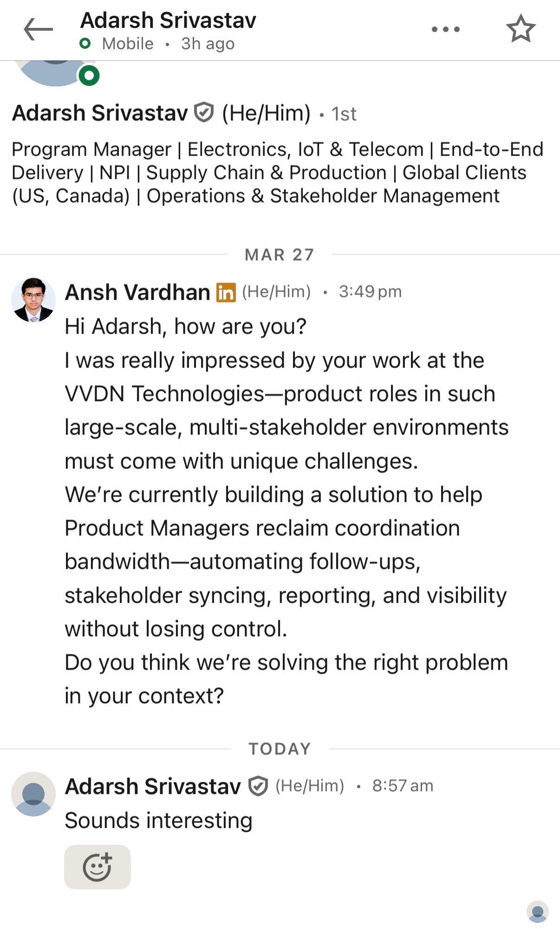Viewport: 560px width, 929px height.
Task: Click the small read-receipt avatar at the bottom right
Action: (538, 912)
